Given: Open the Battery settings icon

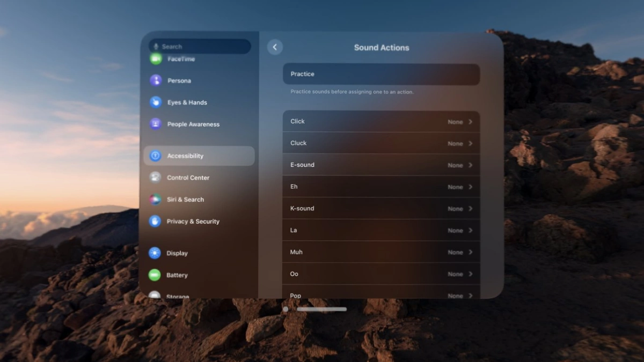Looking at the screenshot, I should coord(155,275).
